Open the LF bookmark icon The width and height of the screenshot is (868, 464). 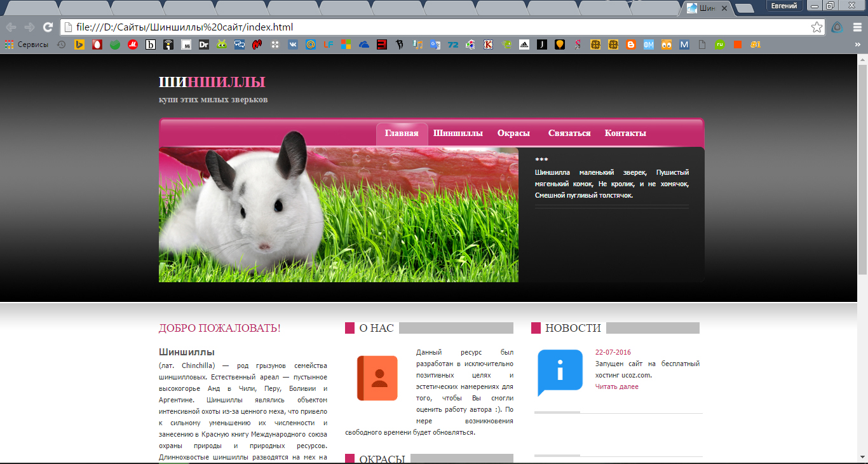point(329,44)
